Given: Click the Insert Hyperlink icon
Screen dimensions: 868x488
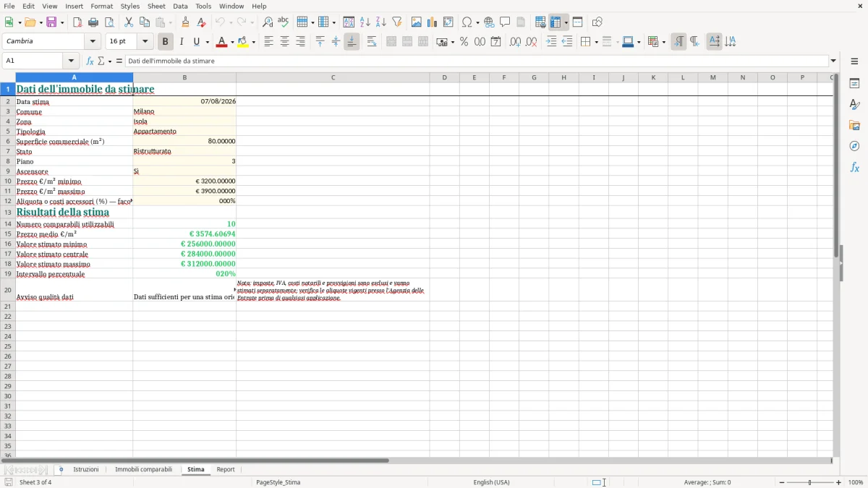Looking at the screenshot, I should 489,22.
